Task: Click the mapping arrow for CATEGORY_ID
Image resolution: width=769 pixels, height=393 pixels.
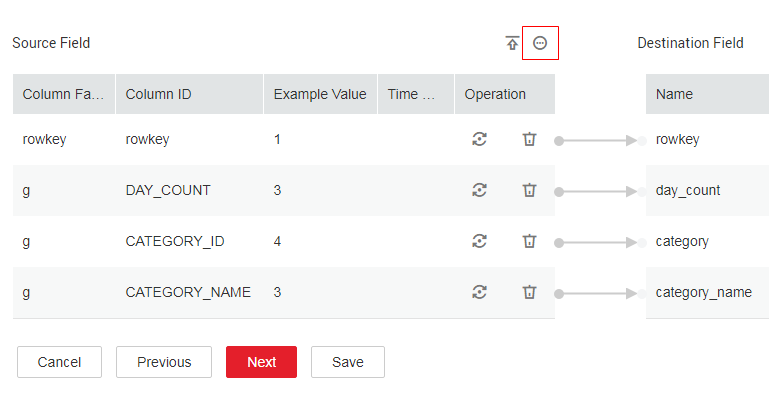Action: [x=596, y=243]
